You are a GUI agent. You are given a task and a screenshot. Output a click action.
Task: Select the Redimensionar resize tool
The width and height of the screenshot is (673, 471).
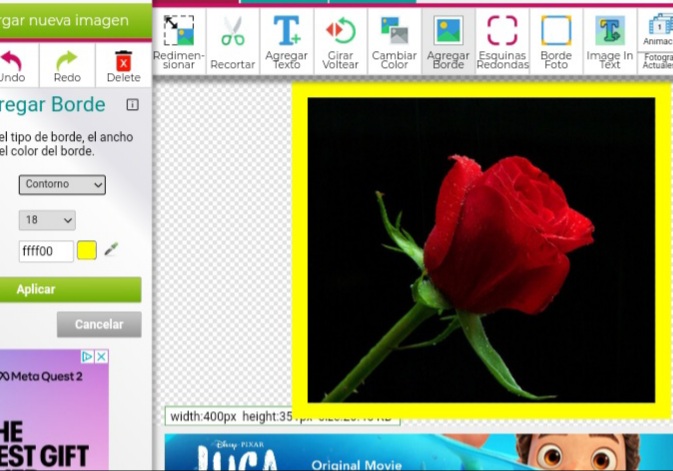tap(179, 42)
